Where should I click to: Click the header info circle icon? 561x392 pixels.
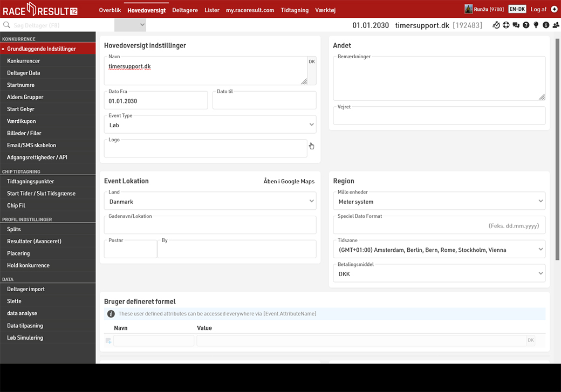click(x=546, y=25)
